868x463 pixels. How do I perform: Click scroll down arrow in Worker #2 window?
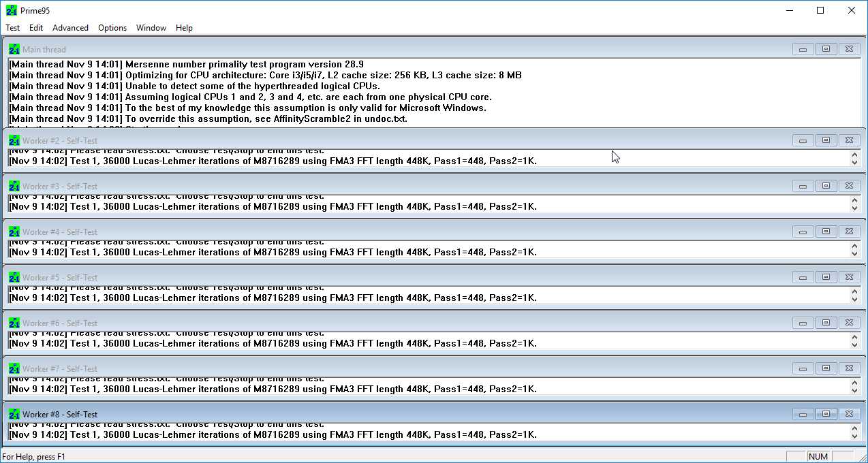click(x=855, y=162)
